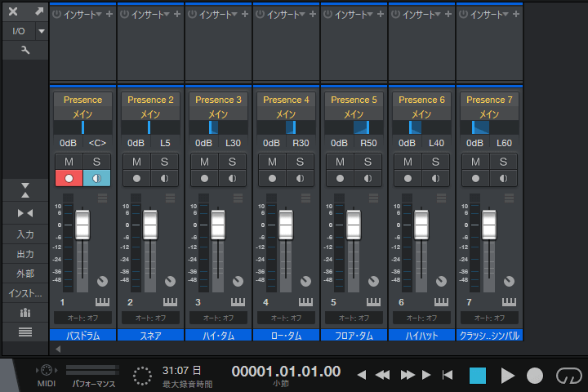Open mixer settings with the wrench icon
This screenshot has width=588, height=392.
[x=24, y=51]
